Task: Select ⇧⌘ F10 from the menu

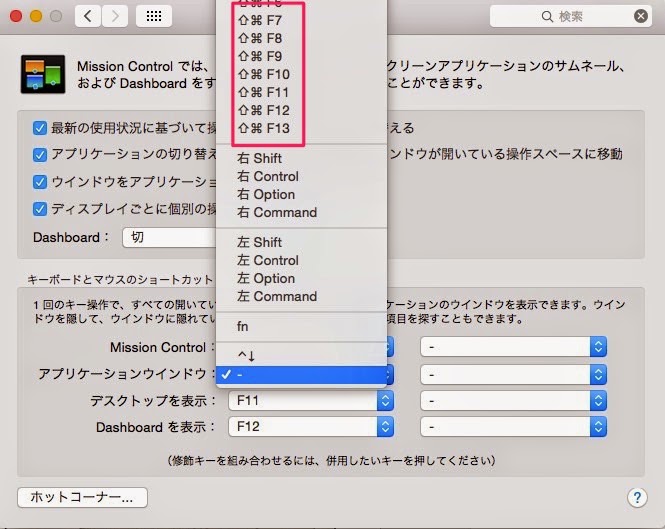Action: coord(301,74)
